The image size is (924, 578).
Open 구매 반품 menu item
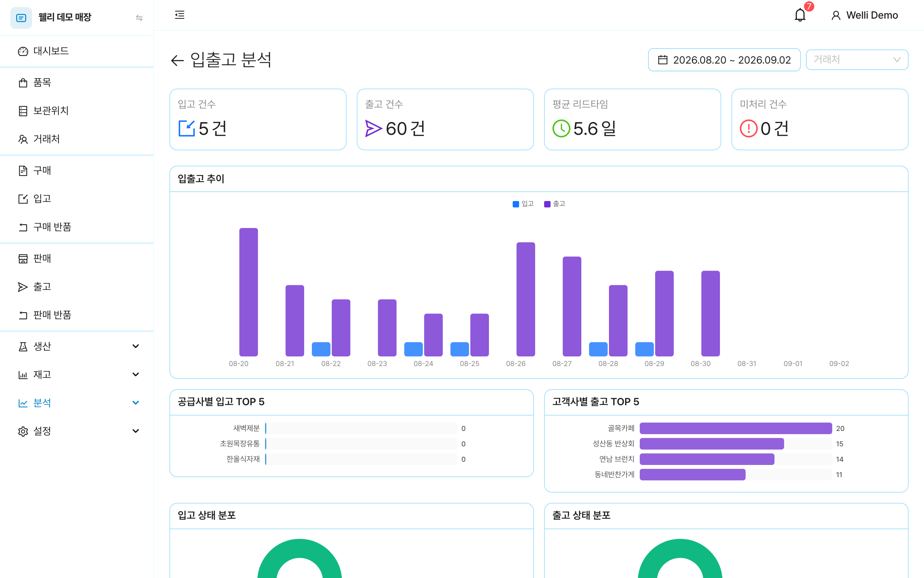(77, 227)
